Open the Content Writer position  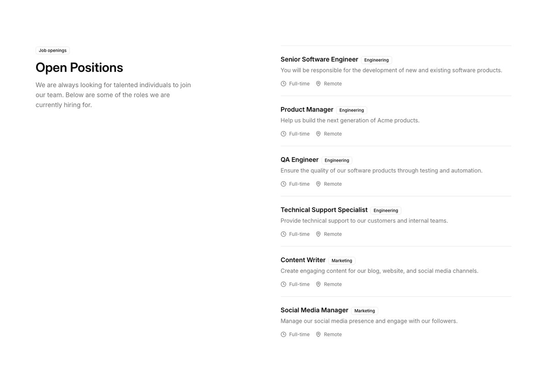coord(303,260)
